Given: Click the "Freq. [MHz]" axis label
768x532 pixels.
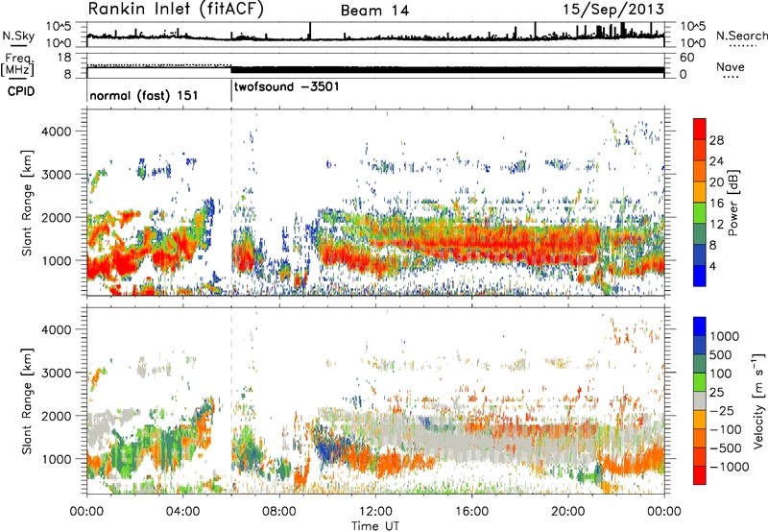Looking at the screenshot, I should point(17,64).
